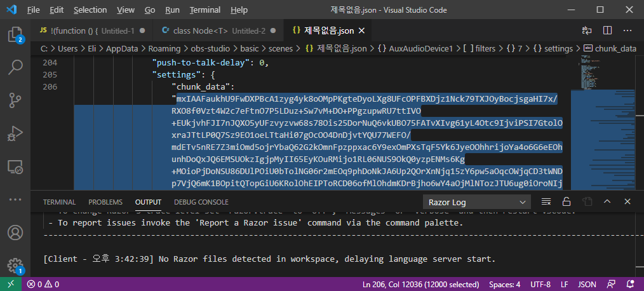Toggle output auto-scroll lock
644x291 pixels.
pyautogui.click(x=567, y=202)
